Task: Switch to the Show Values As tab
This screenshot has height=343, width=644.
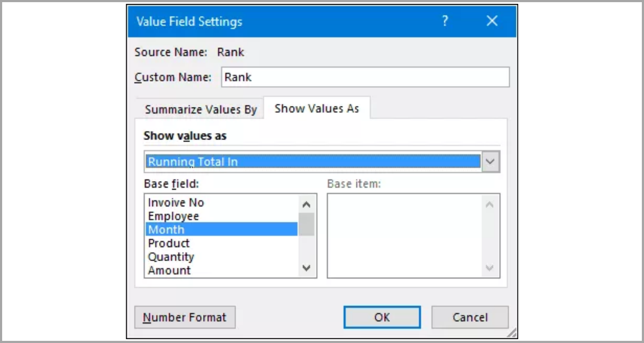Action: point(316,108)
